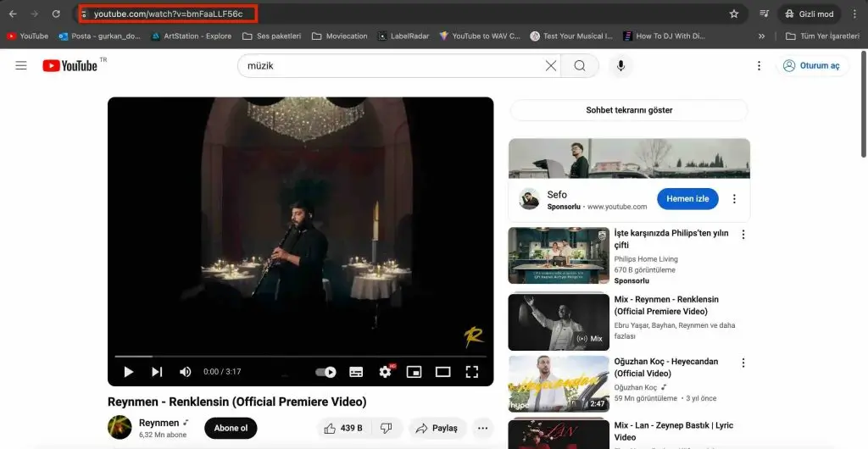Open more actions below the video
Screen dimensions: 868x449
click(x=482, y=428)
